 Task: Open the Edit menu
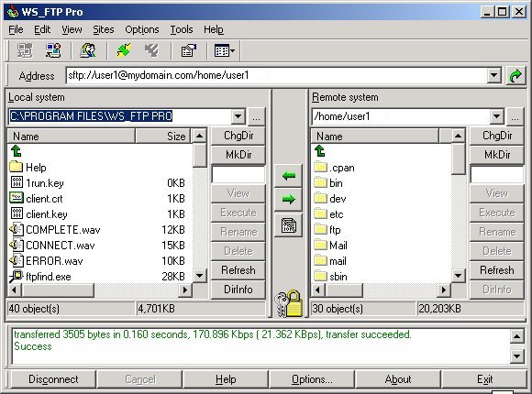42,30
